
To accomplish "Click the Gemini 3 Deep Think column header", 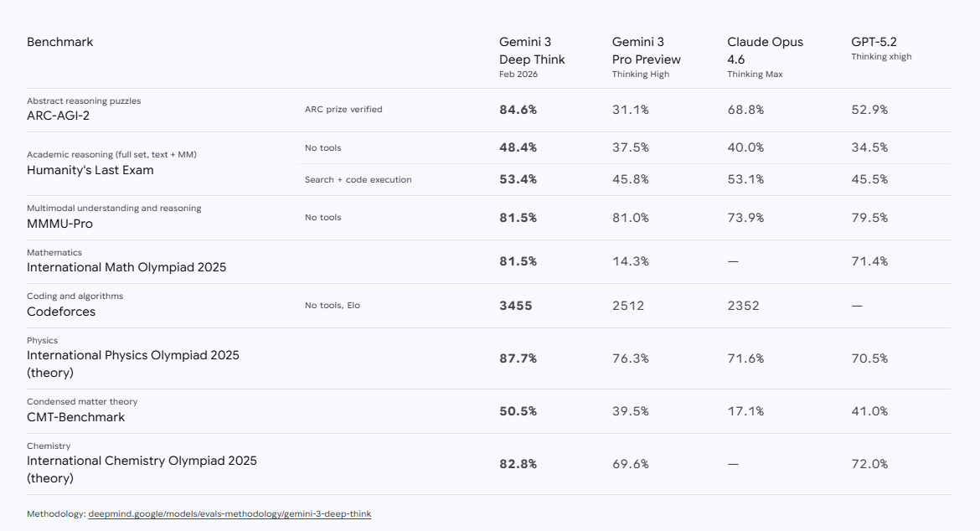I will point(532,51).
